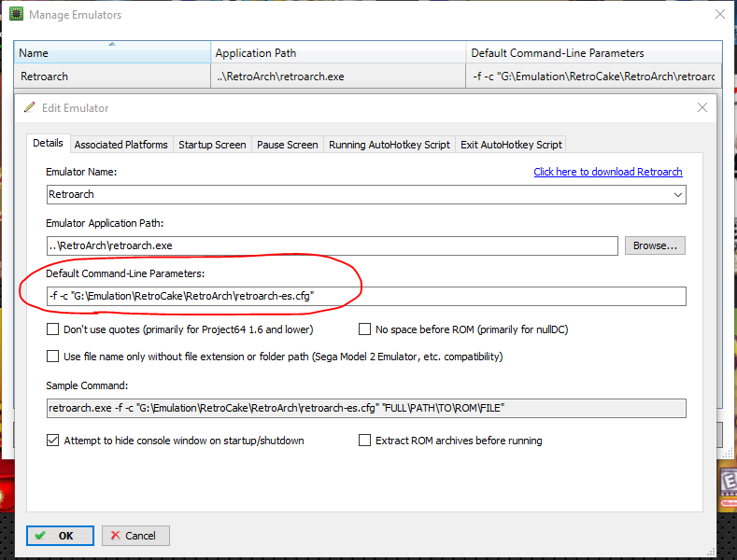Image resolution: width=737 pixels, height=560 pixels.
Task: Enable No space before ROM checkbox
Action: pos(364,329)
